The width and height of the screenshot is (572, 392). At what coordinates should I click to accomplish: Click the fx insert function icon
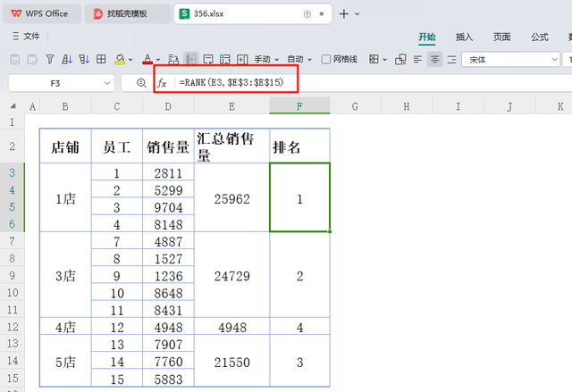tap(162, 83)
